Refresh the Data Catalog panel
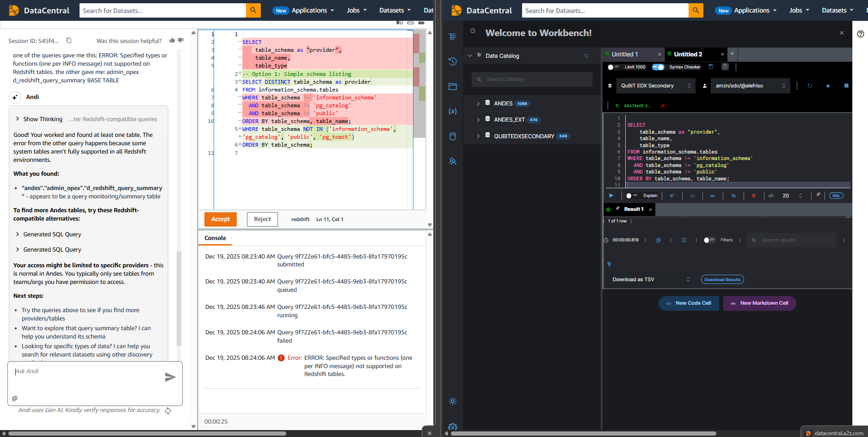Image resolution: width=868 pixels, height=437 pixels. pos(586,55)
